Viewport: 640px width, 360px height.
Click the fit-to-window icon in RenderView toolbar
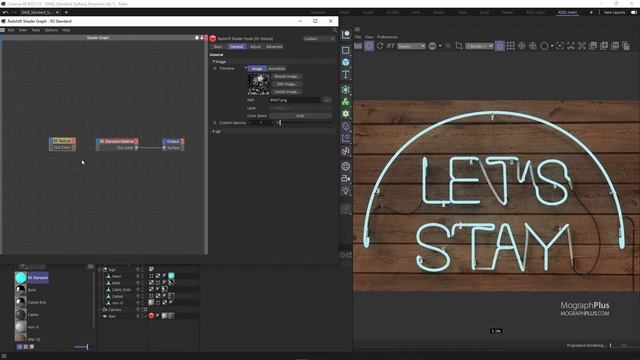pos(571,46)
